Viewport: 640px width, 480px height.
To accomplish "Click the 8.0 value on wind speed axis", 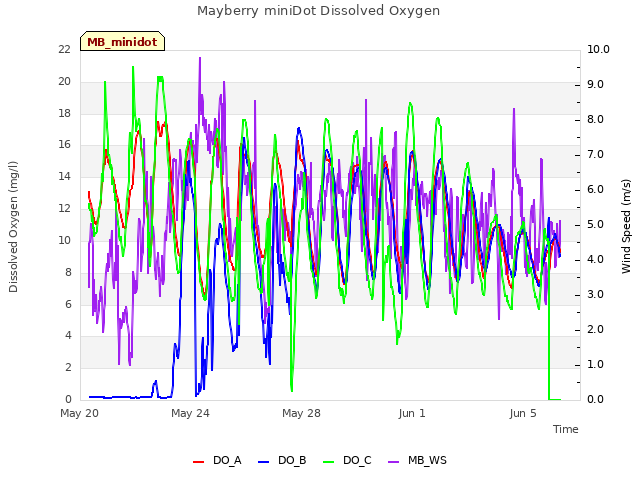I will click(595, 120).
